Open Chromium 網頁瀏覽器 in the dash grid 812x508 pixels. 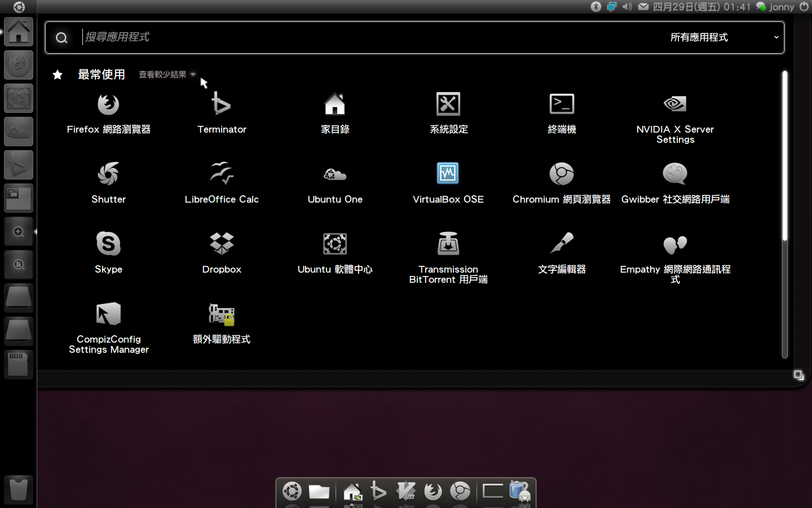point(562,184)
